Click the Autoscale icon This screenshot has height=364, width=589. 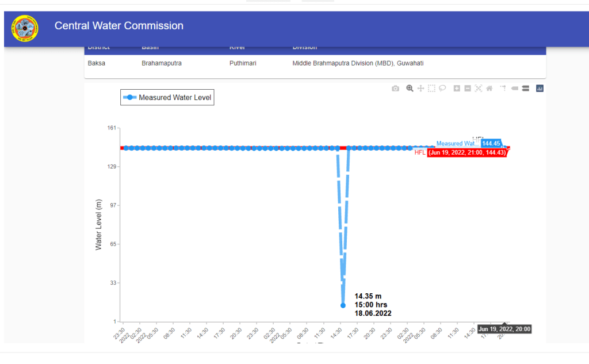tap(479, 89)
